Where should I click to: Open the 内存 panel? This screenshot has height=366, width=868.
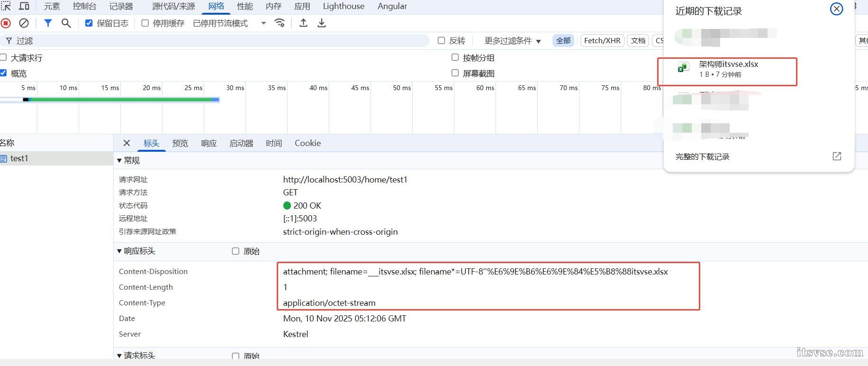(x=274, y=6)
